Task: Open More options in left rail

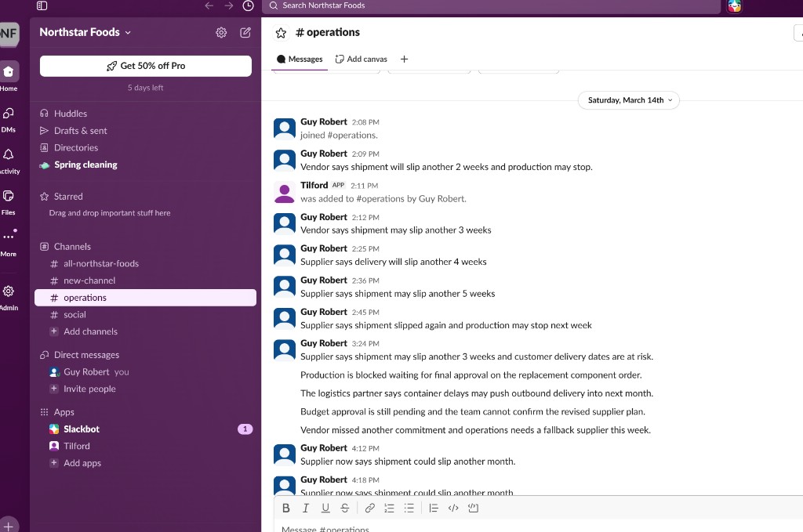Action: (9, 242)
